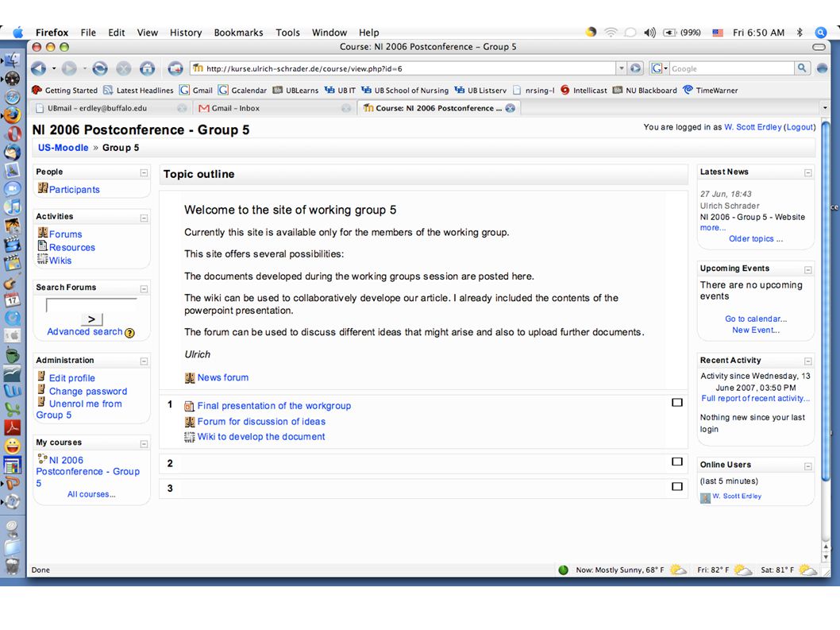Click the Stop loading icon in toolbar
Screen dimensions: 840x630
coord(123,68)
